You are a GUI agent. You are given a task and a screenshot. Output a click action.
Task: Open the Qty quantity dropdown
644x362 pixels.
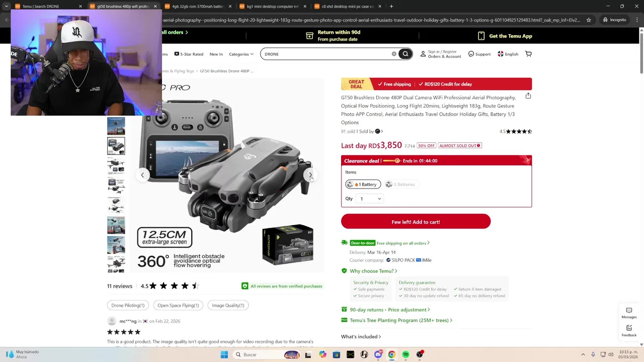click(370, 199)
